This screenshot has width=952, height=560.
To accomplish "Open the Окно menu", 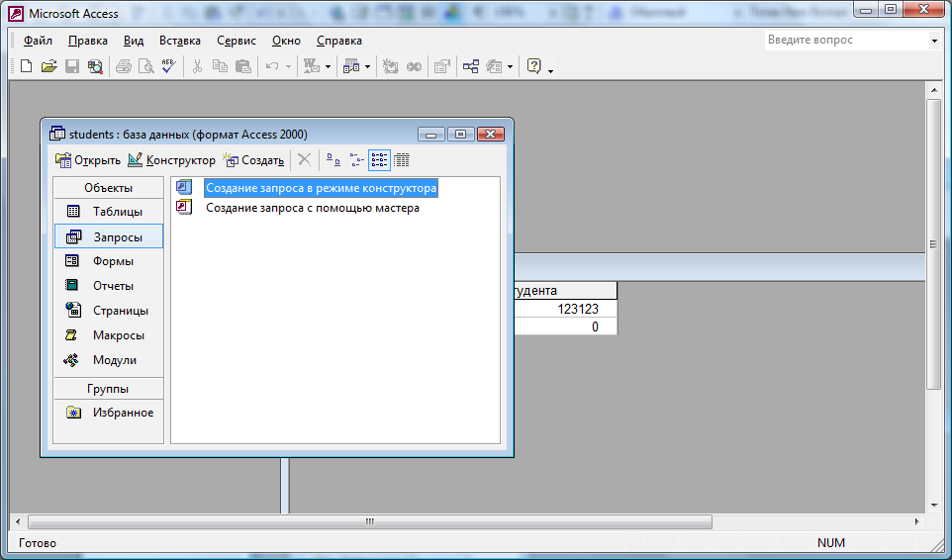I will [x=286, y=41].
